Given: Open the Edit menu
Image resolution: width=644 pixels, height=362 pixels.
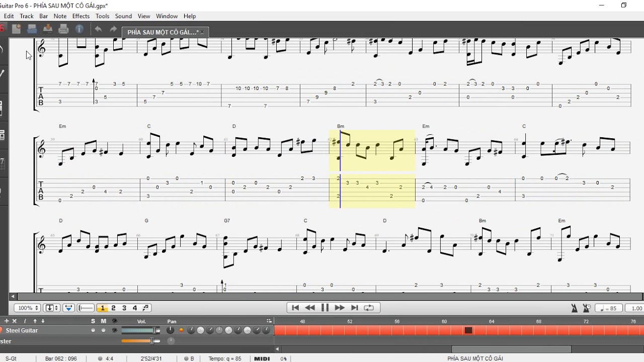Looking at the screenshot, I should click(x=9, y=16).
